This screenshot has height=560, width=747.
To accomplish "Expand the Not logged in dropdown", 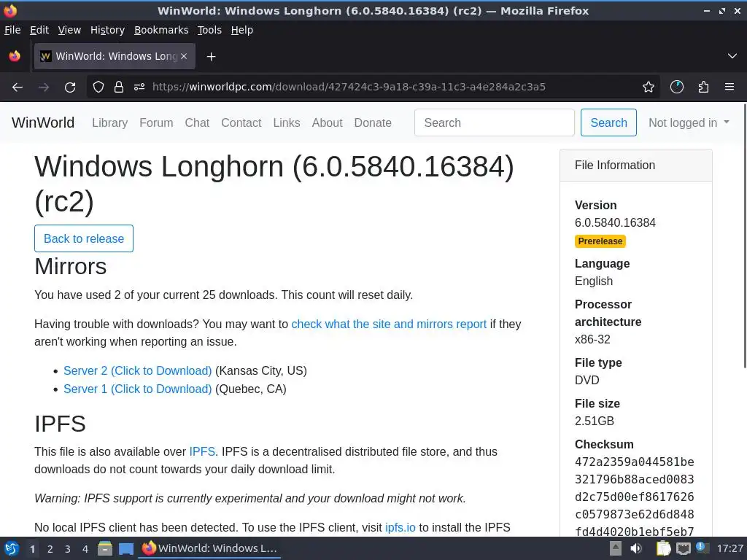I will 689,122.
